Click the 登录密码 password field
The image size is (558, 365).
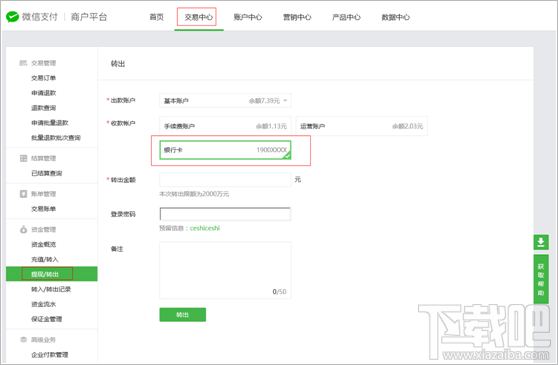[225, 214]
